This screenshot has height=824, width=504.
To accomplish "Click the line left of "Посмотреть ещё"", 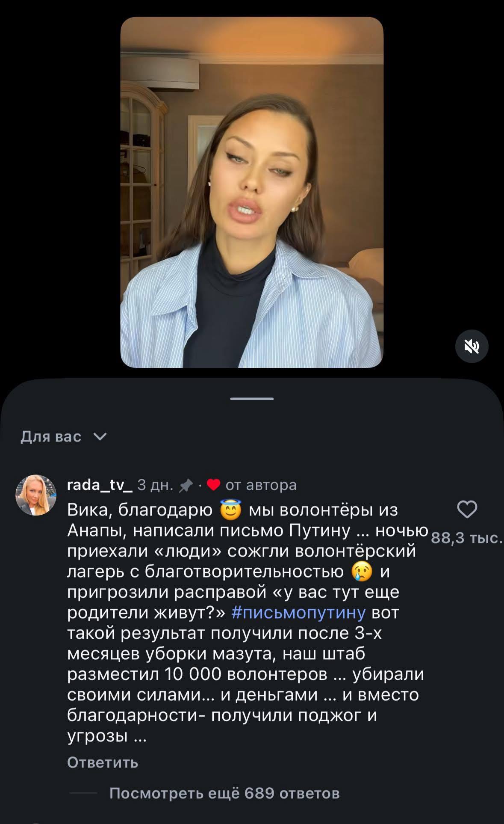I will tap(83, 793).
